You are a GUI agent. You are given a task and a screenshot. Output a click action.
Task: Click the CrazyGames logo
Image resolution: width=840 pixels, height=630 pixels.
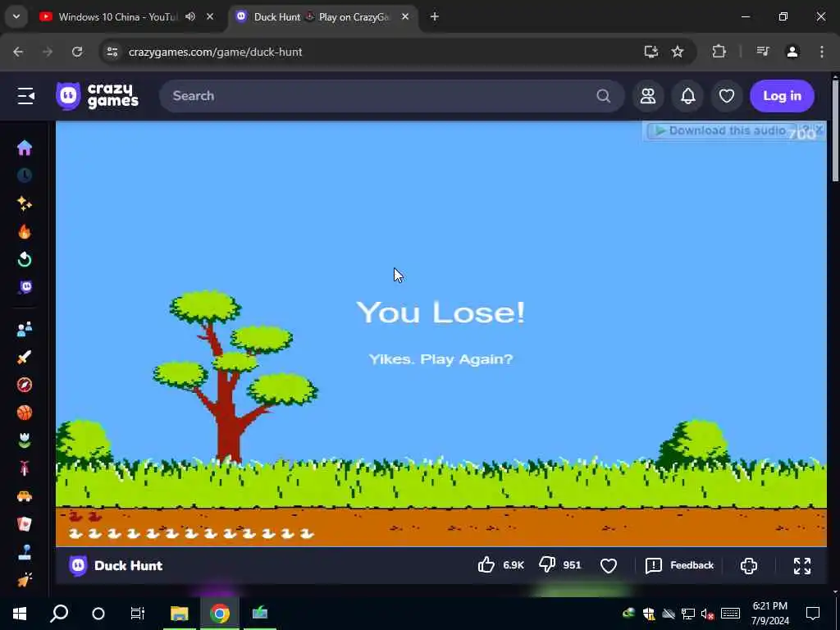(97, 96)
